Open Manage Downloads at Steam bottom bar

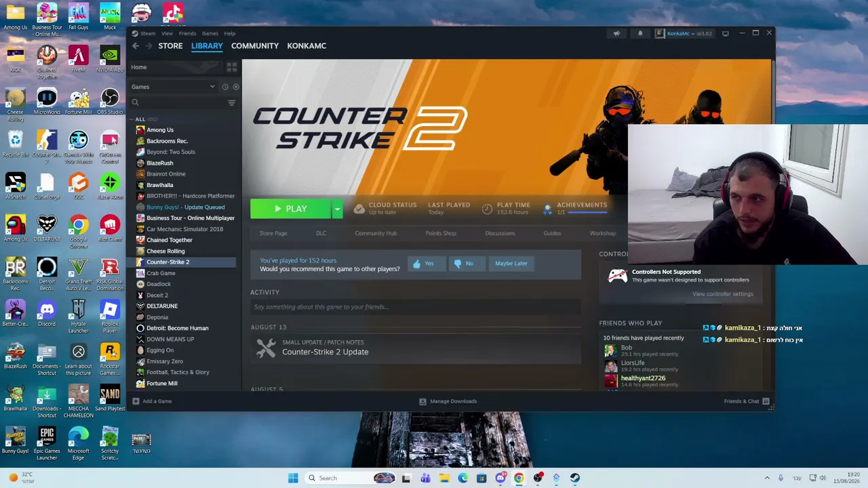(x=448, y=401)
